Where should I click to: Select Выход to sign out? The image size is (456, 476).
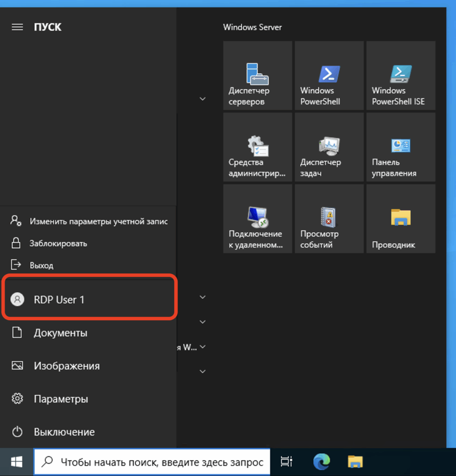point(88,265)
